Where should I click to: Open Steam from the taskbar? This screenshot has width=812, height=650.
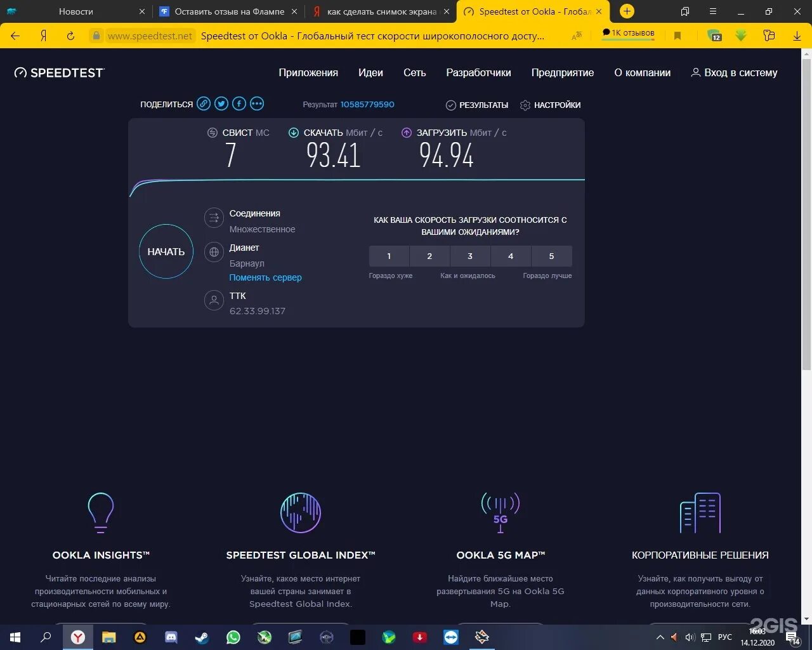pos(202,637)
